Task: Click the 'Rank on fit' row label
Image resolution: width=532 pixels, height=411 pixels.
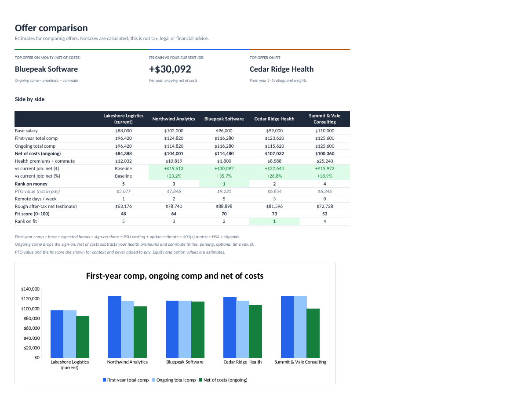Action: (x=26, y=221)
